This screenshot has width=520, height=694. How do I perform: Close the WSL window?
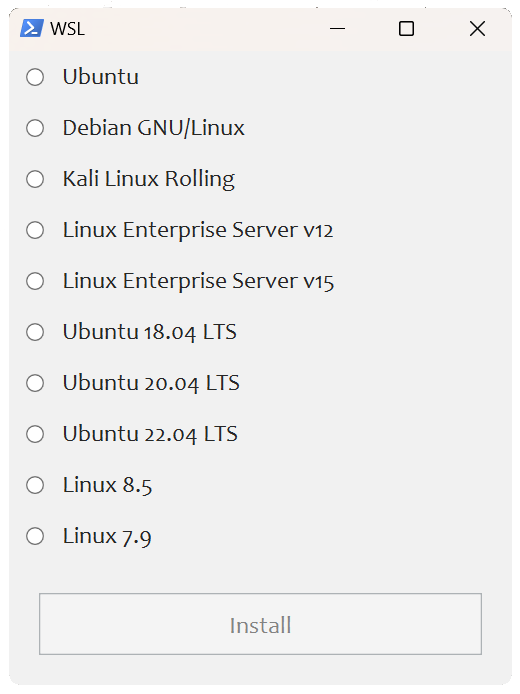[477, 29]
